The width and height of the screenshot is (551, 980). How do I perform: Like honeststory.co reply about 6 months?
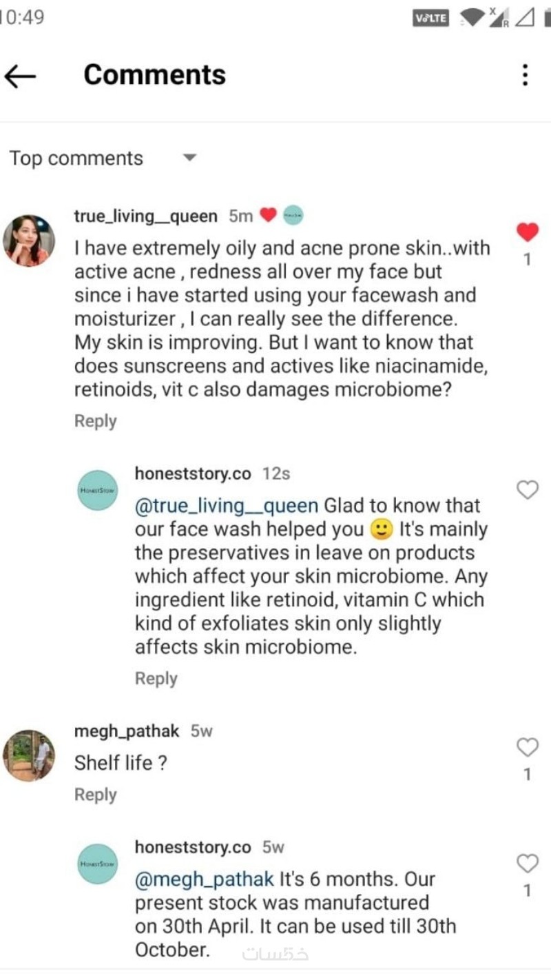coord(527,863)
